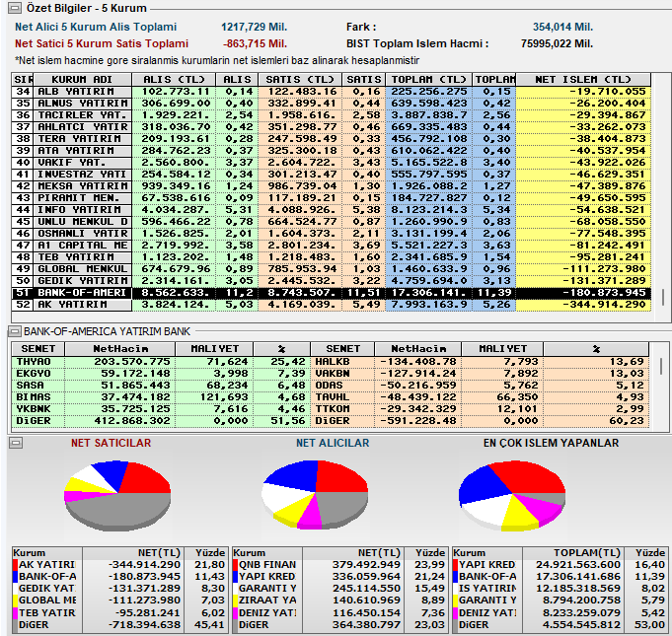The image size is (672, 636).
Task: Click the YKBNK stock row
Action: click(161, 409)
